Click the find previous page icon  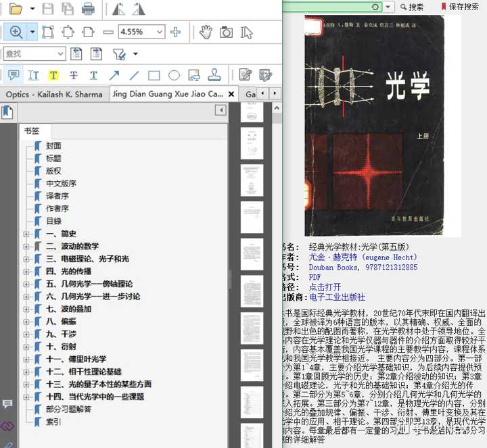point(76,54)
